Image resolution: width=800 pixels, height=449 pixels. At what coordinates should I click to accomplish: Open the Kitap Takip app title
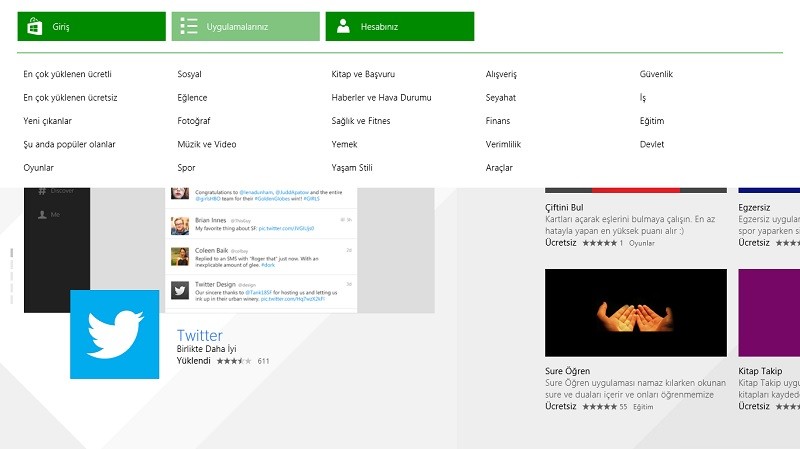click(760, 371)
